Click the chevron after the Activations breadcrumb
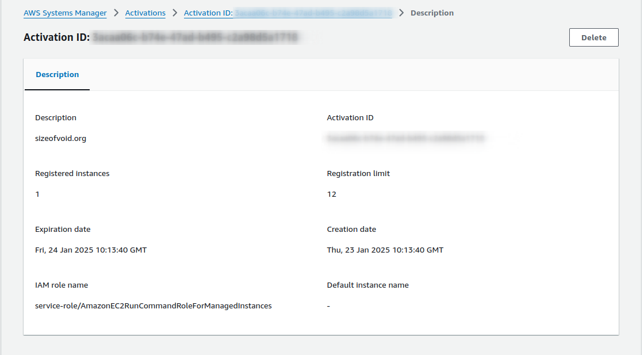The height and width of the screenshot is (355, 644). point(175,13)
